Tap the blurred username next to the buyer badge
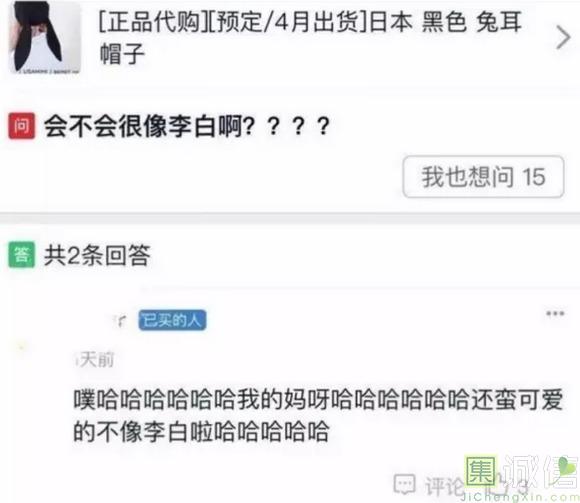 coord(120,320)
